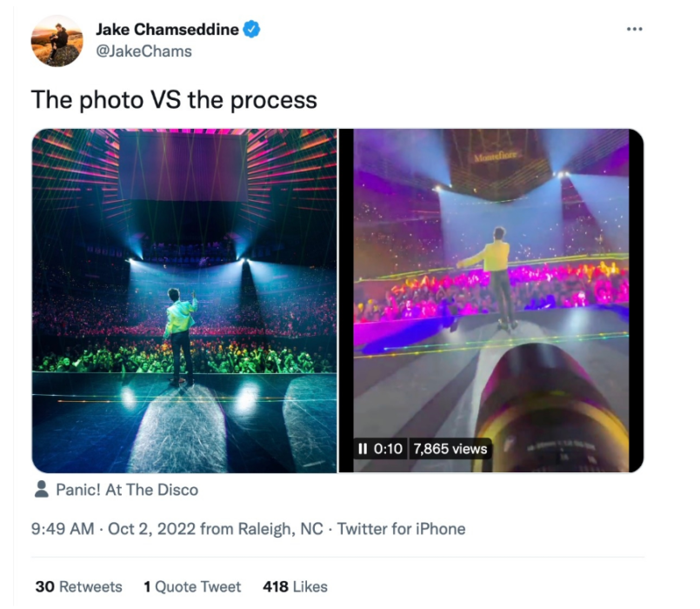The image size is (700, 609).
Task: Click the blue verified badge
Action: (252, 30)
